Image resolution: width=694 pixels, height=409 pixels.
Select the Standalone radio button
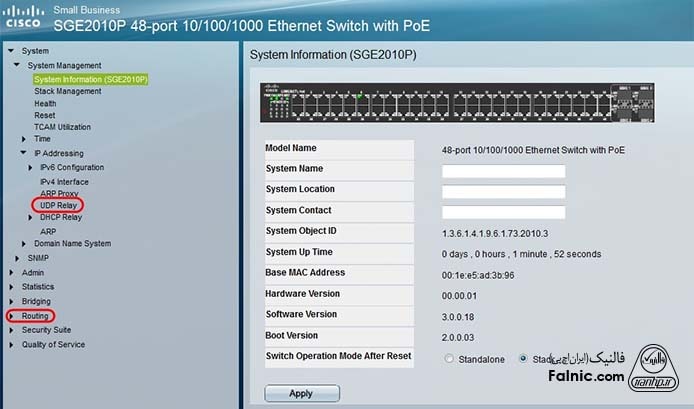click(x=449, y=359)
